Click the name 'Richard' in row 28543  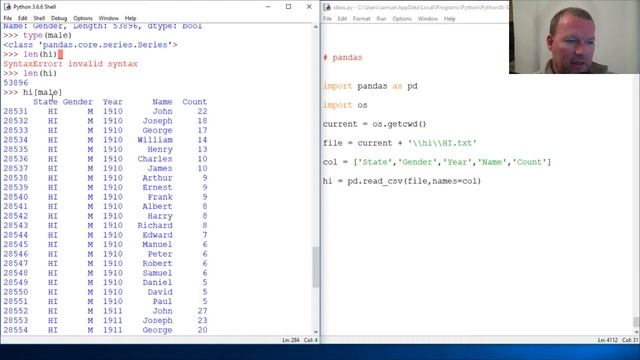(155, 226)
